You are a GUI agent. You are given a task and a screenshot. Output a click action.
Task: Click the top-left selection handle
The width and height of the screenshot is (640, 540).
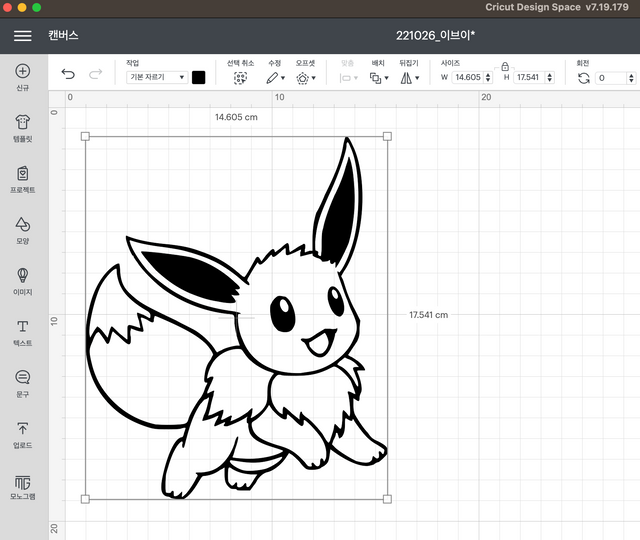(x=85, y=136)
